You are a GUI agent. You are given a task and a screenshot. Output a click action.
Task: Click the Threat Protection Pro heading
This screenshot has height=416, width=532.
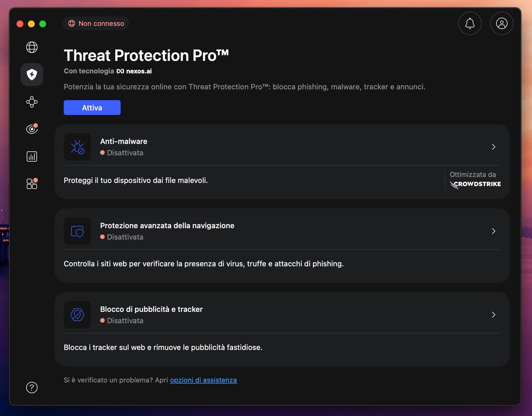pos(146,55)
